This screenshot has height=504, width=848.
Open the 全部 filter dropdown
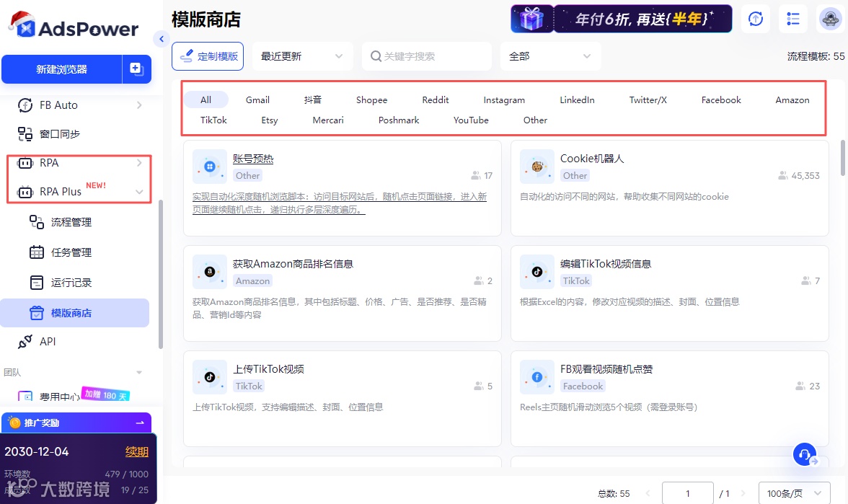(x=550, y=56)
